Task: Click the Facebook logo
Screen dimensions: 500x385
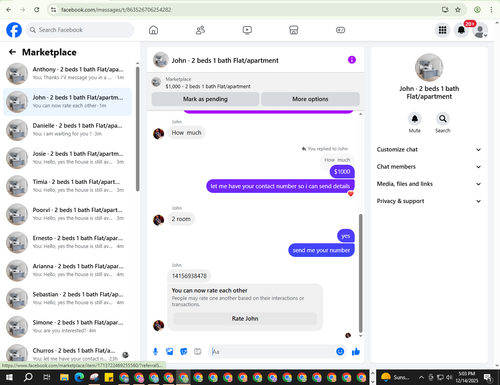Action: (x=14, y=30)
